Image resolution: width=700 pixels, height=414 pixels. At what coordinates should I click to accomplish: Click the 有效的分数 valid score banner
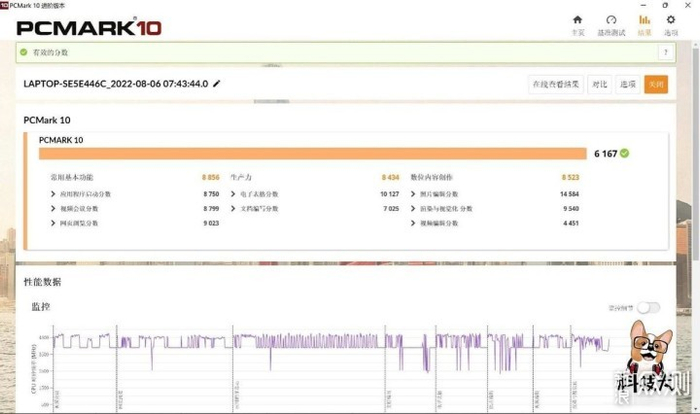point(346,52)
